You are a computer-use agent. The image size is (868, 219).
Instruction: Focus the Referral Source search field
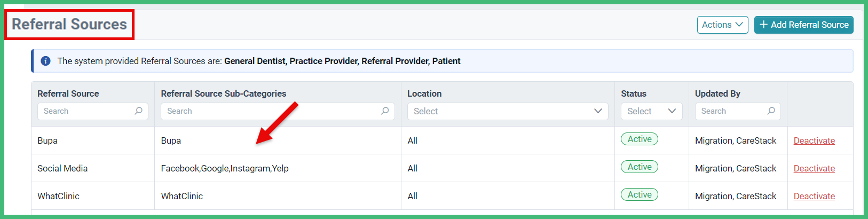pos(93,111)
